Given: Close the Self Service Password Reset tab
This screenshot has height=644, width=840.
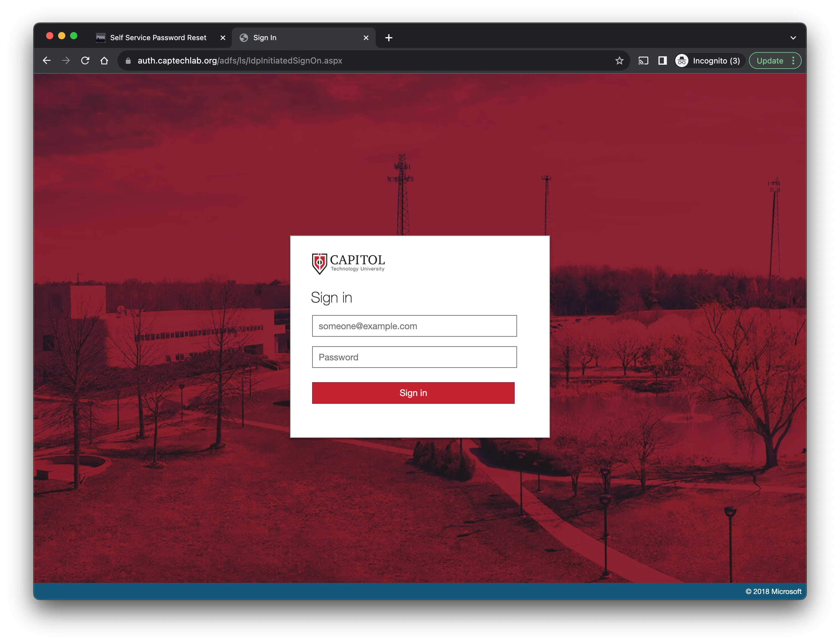Looking at the screenshot, I should point(223,37).
